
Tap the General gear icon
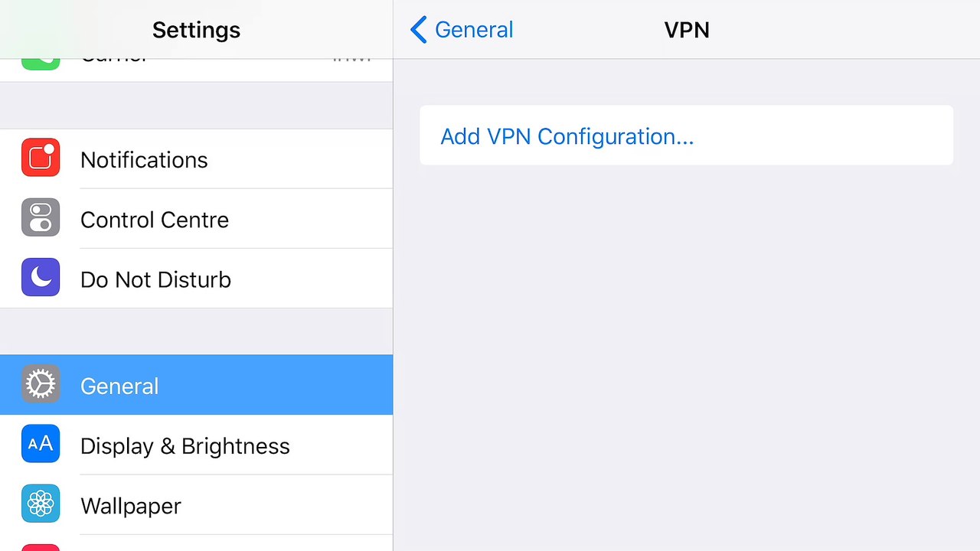coord(41,384)
